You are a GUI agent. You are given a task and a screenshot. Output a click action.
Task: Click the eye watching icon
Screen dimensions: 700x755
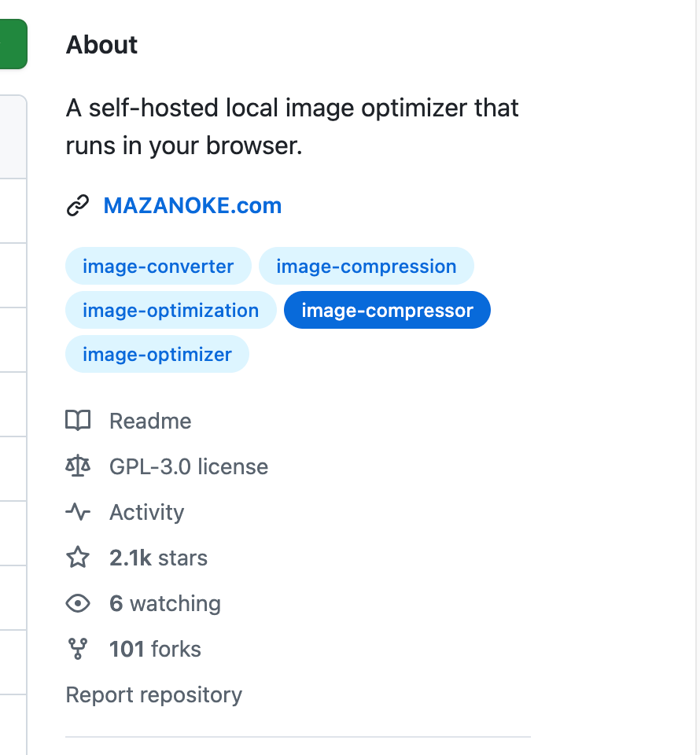click(78, 603)
